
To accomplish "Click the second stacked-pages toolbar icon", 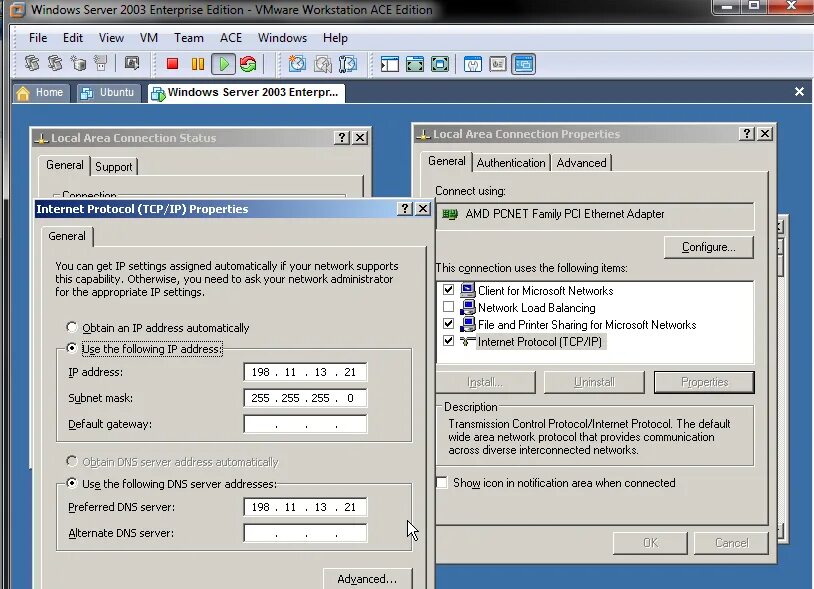I will pyautogui.click(x=55, y=64).
